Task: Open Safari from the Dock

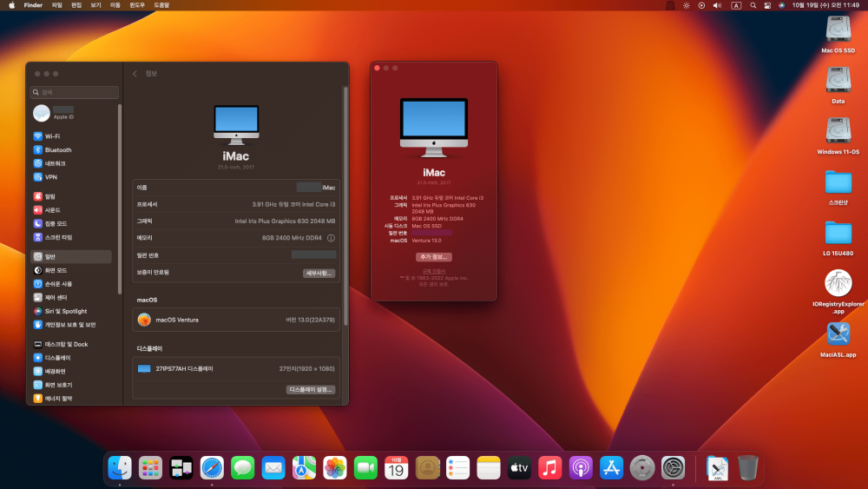Action: pos(212,468)
